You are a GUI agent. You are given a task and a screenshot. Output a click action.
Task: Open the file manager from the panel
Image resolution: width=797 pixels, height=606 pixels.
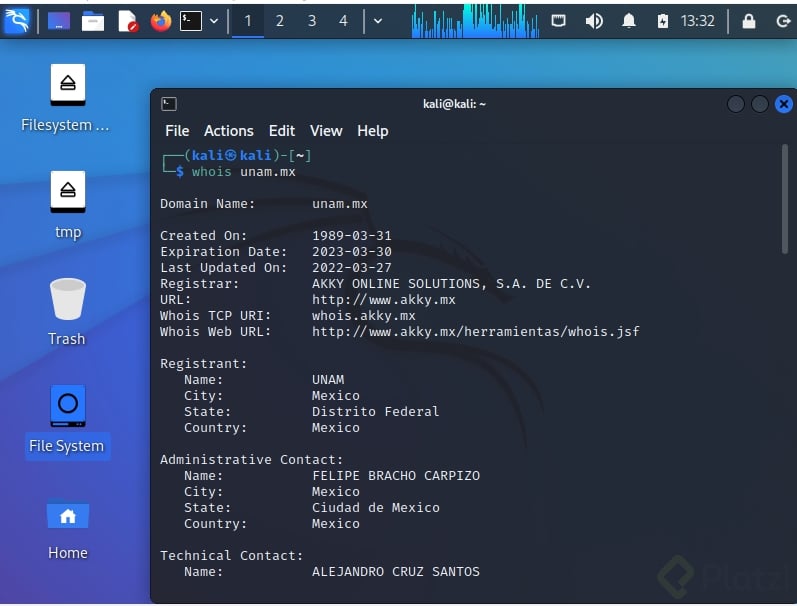(93, 21)
